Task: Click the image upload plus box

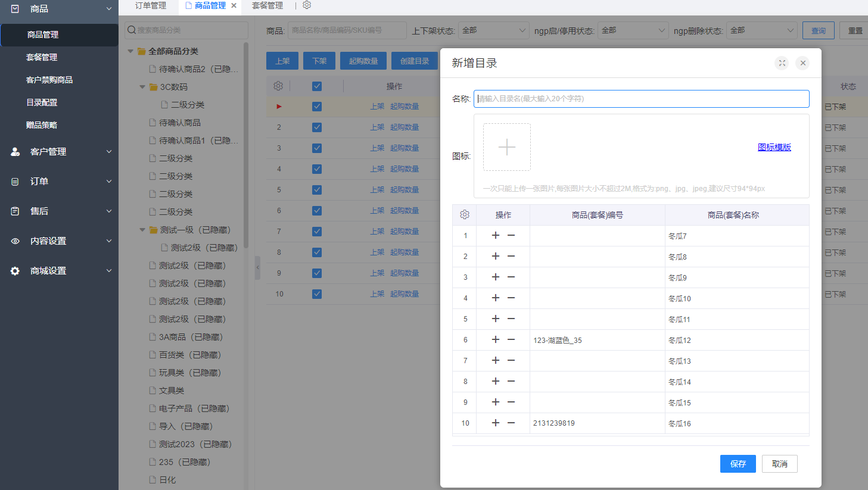Action: [506, 147]
